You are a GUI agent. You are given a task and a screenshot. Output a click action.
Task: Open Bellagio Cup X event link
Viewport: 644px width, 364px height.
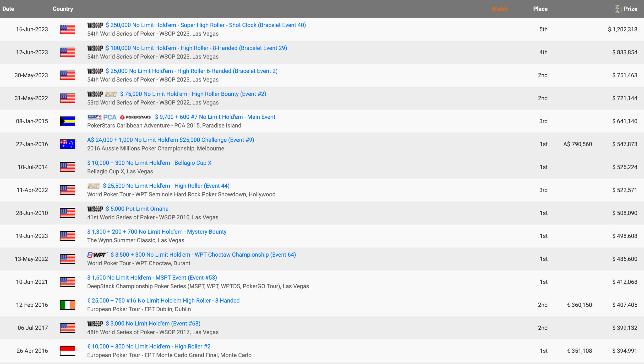(x=149, y=163)
